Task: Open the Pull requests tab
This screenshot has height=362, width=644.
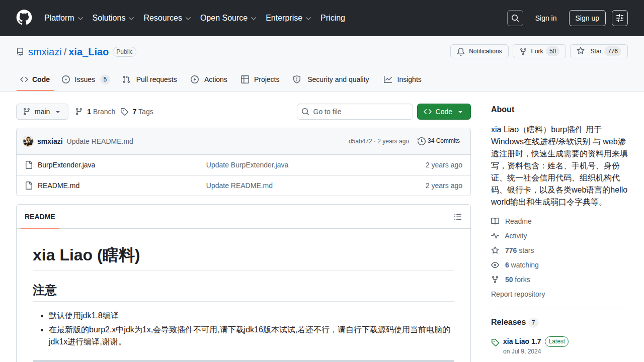Action: coord(150,79)
